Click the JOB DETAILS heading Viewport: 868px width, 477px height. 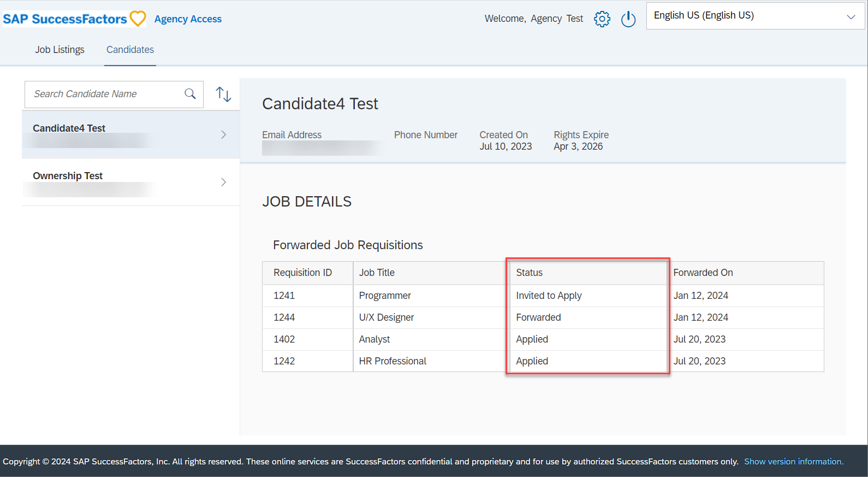pyautogui.click(x=307, y=202)
